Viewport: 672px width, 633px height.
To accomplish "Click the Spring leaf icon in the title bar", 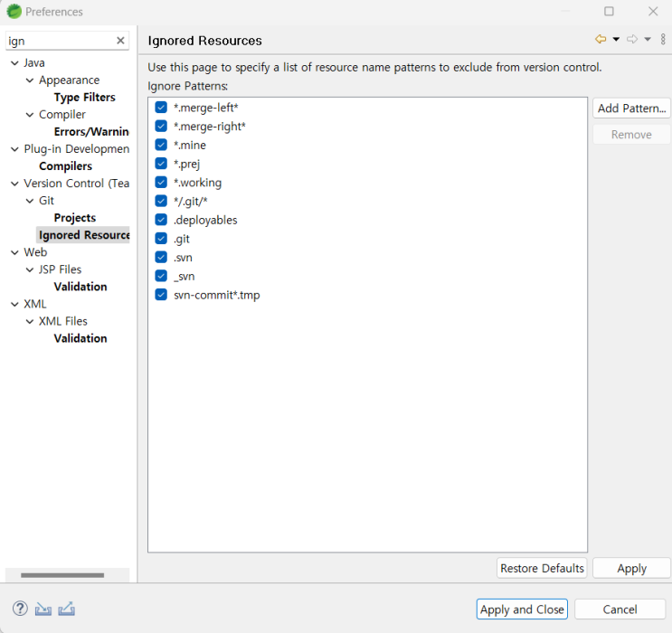I will click(14, 11).
